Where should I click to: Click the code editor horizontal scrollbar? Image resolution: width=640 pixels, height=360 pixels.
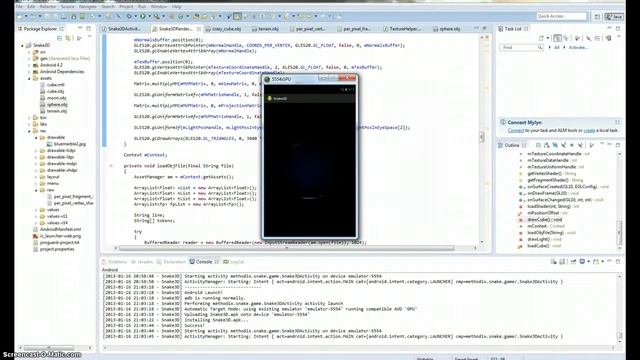coord(287,248)
